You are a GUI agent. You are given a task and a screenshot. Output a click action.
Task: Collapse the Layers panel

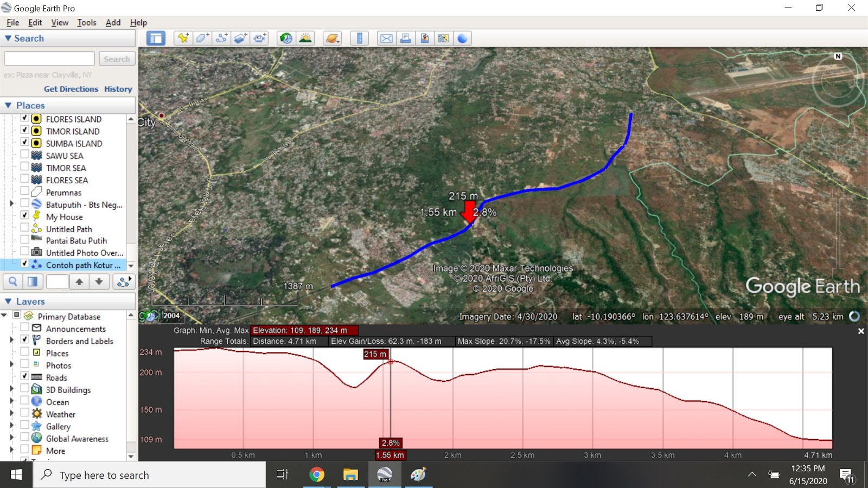pyautogui.click(x=8, y=301)
